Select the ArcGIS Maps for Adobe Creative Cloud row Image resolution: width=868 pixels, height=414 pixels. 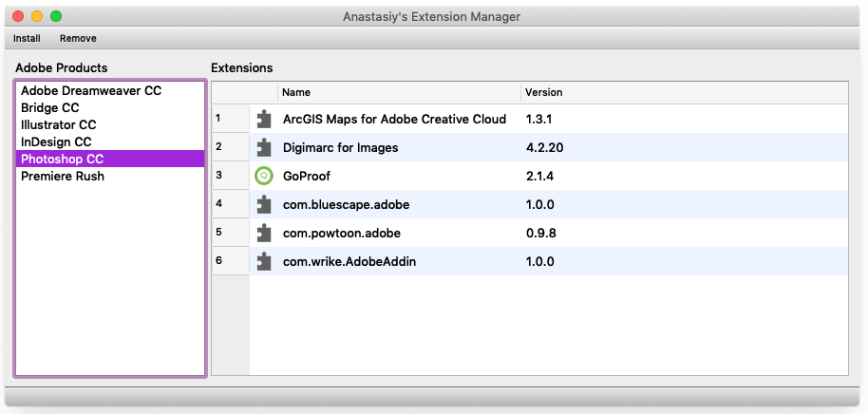394,119
